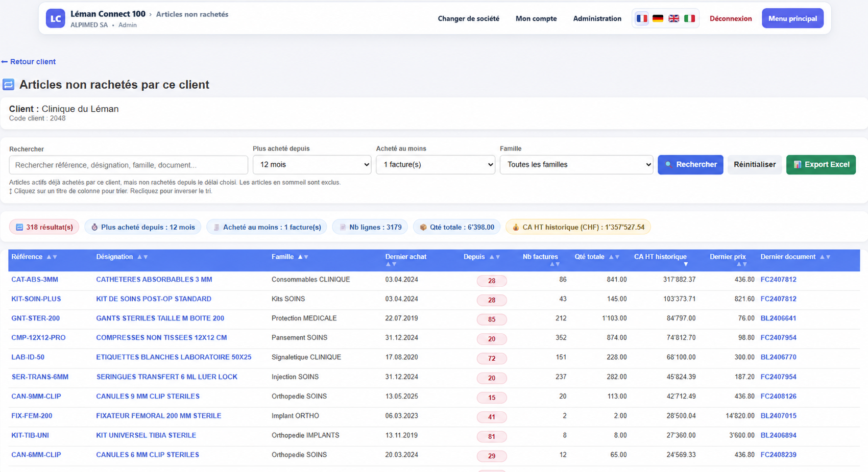Sort by Dernier achat column arrows
Screen dimensions: 868x472
point(391,264)
